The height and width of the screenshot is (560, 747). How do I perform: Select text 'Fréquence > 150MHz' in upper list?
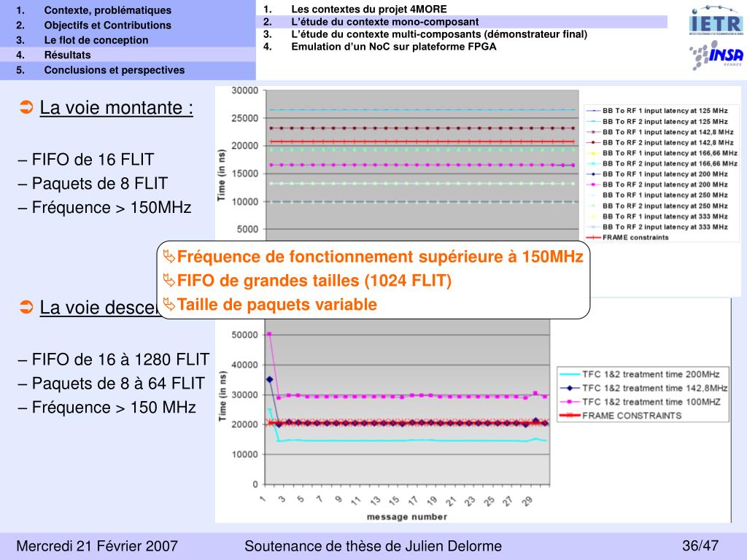(112, 207)
